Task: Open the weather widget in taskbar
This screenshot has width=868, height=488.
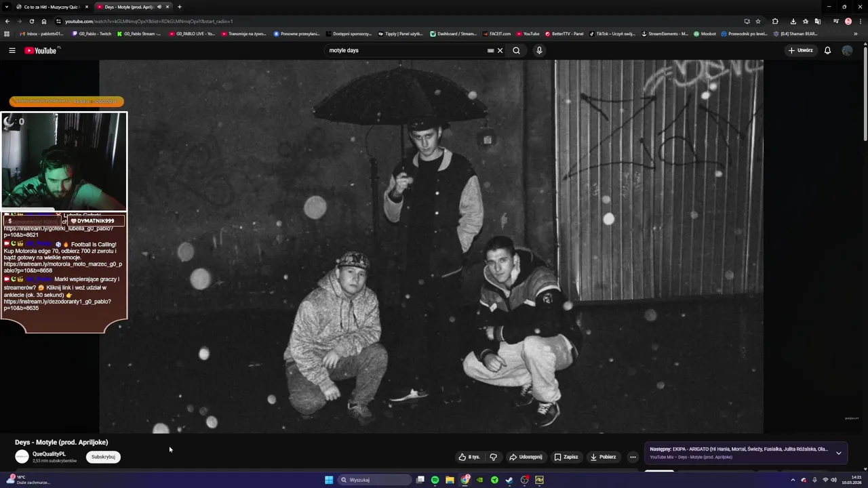Action: click(27, 480)
